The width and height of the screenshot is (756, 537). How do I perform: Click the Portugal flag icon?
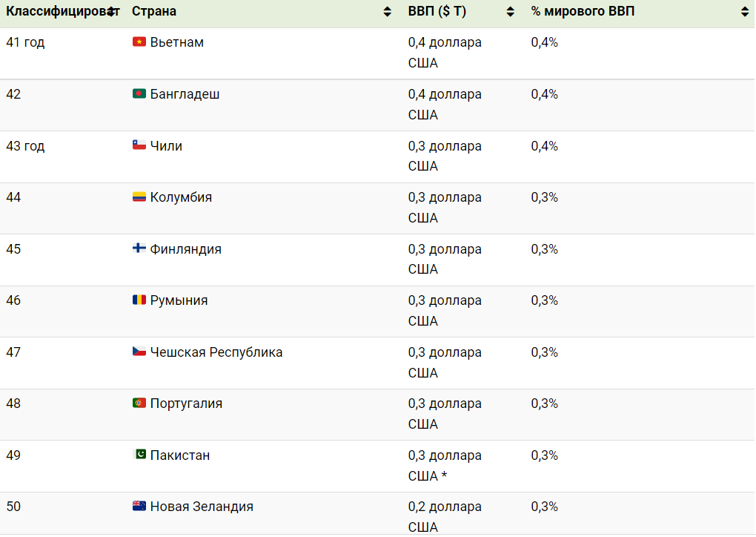coord(139,403)
